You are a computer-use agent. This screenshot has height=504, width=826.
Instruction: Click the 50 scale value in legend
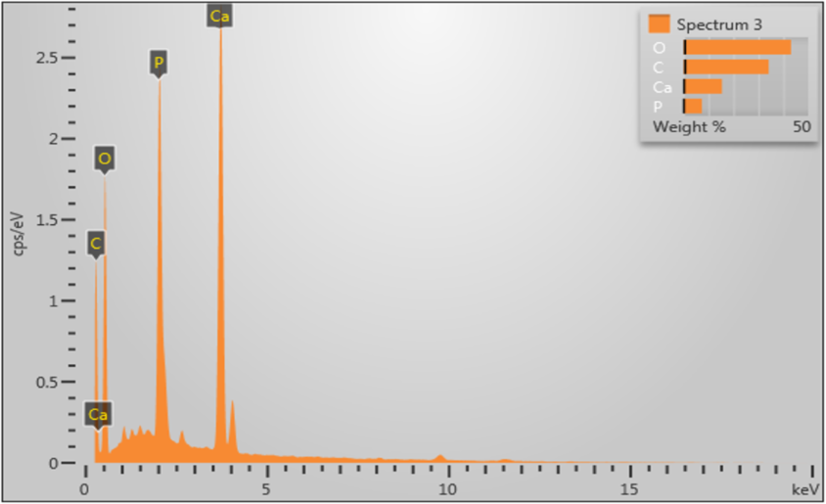tap(802, 127)
